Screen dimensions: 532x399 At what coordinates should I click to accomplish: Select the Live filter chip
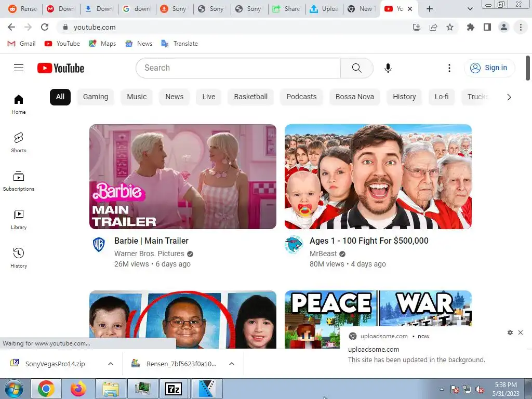[209, 97]
